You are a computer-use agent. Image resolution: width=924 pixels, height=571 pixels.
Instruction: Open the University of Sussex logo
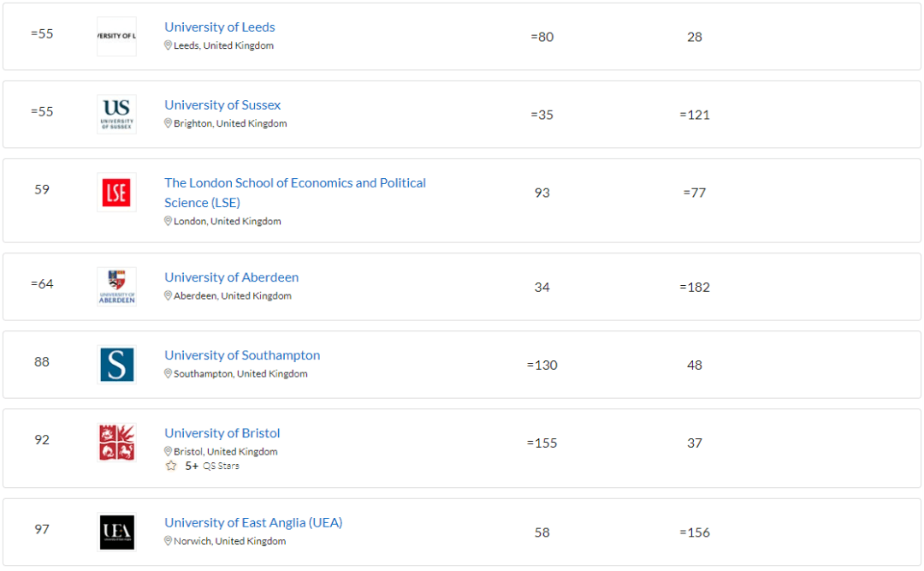coord(116,115)
